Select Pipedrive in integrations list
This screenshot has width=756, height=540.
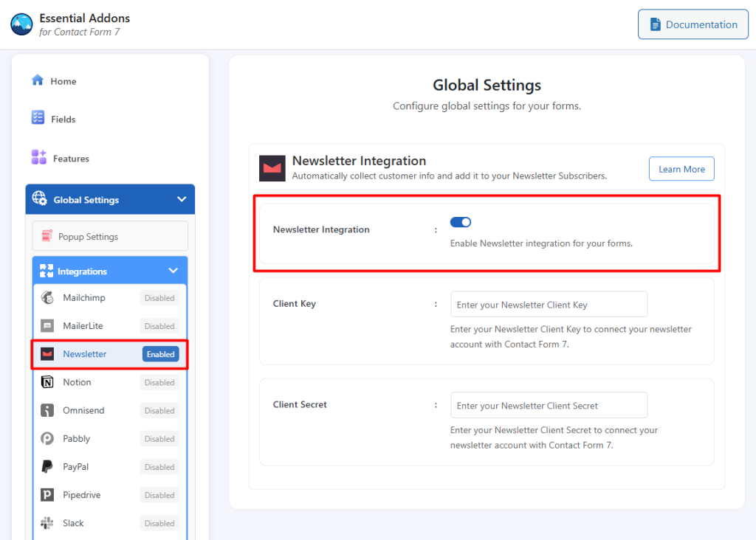pos(110,495)
